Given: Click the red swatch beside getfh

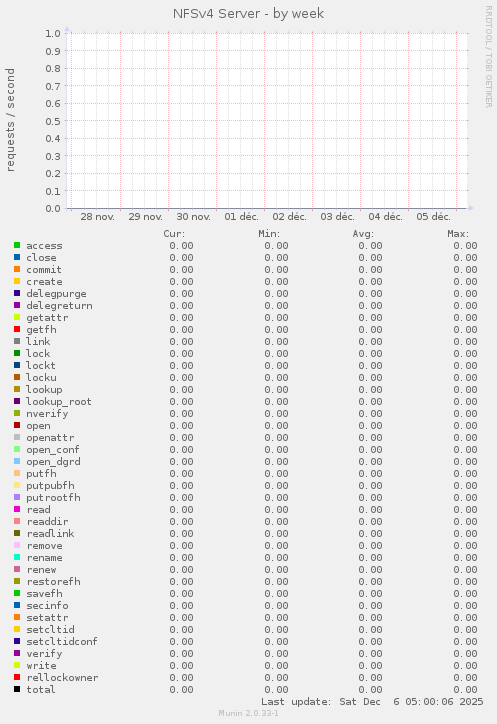Looking at the screenshot, I should tap(17, 329).
